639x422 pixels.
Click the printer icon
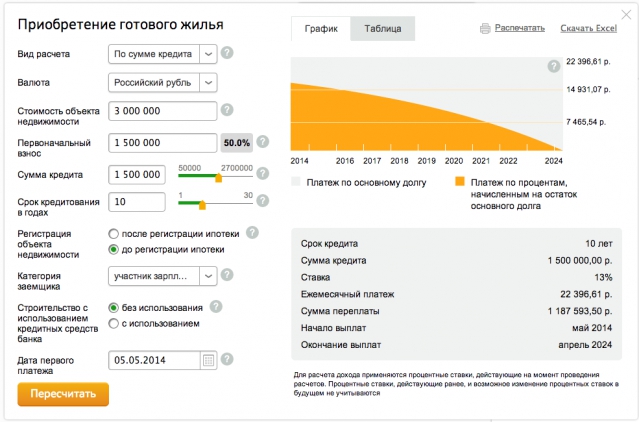coord(485,29)
